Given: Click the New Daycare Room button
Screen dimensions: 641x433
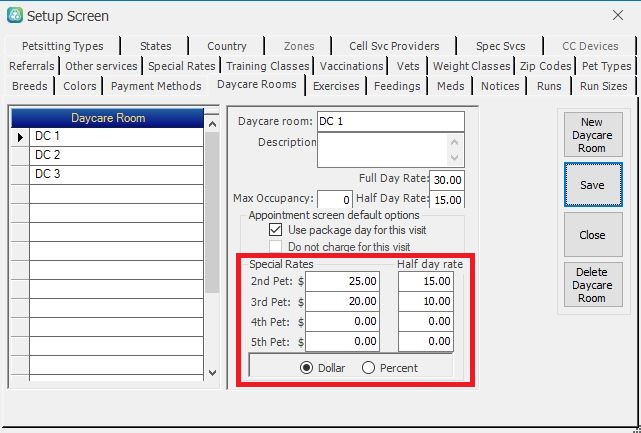Looking at the screenshot, I should coord(591,135).
